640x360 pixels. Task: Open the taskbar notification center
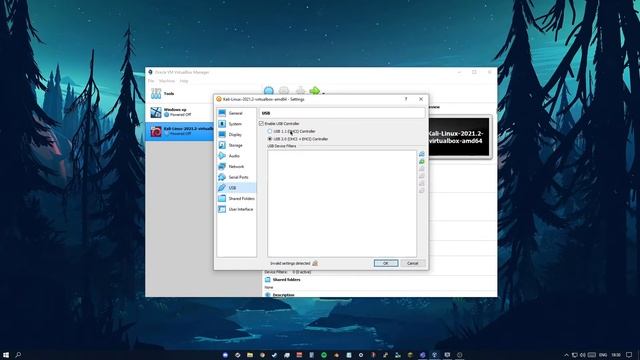(x=629, y=355)
